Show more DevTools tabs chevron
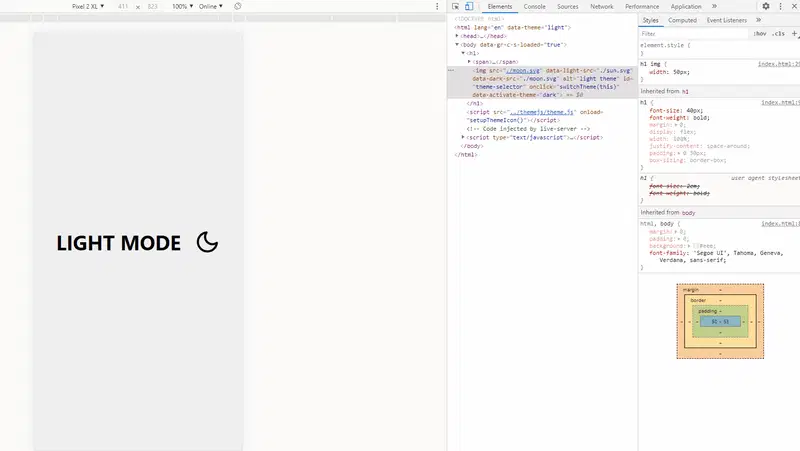The height and width of the screenshot is (451, 800). pyautogui.click(x=714, y=6)
